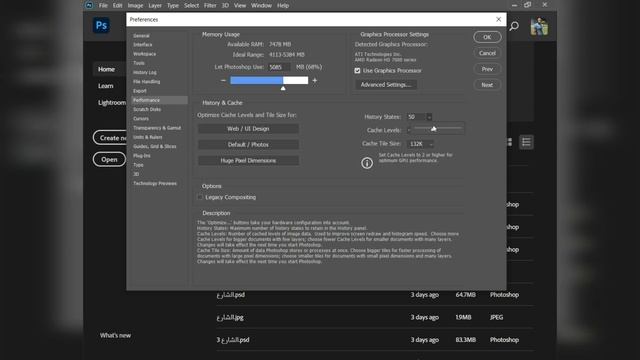
Task: Select General preferences category
Action: [x=141, y=36]
